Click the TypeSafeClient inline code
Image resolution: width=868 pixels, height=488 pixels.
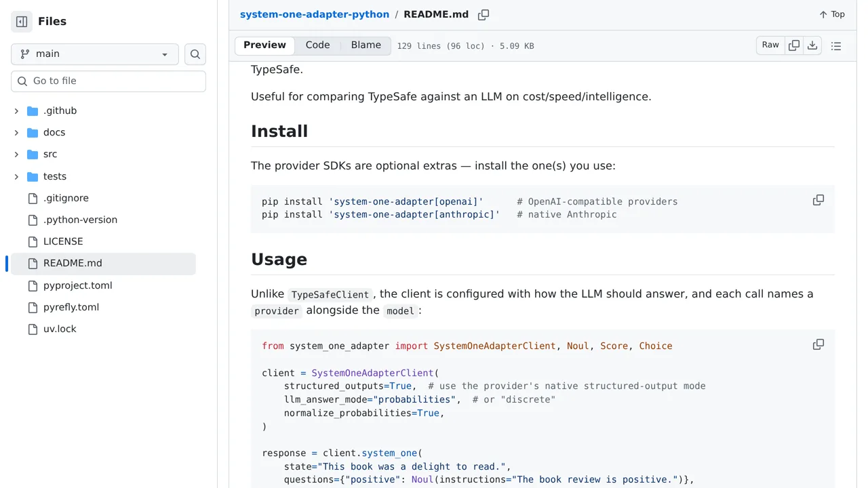330,295
